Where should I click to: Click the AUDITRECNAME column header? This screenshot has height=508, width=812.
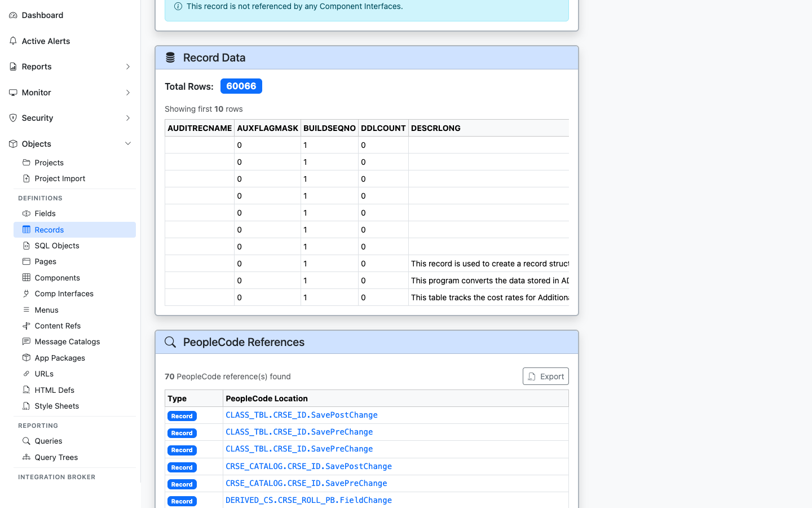click(x=200, y=128)
